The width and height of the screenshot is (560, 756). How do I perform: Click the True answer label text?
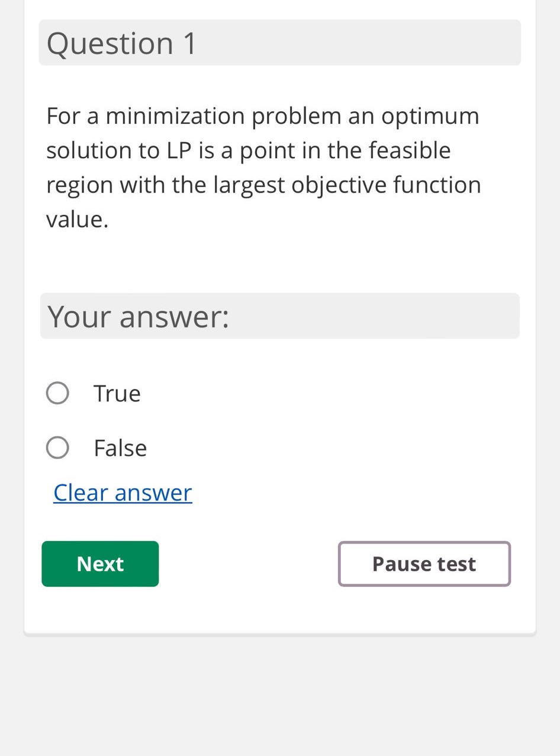116,392
